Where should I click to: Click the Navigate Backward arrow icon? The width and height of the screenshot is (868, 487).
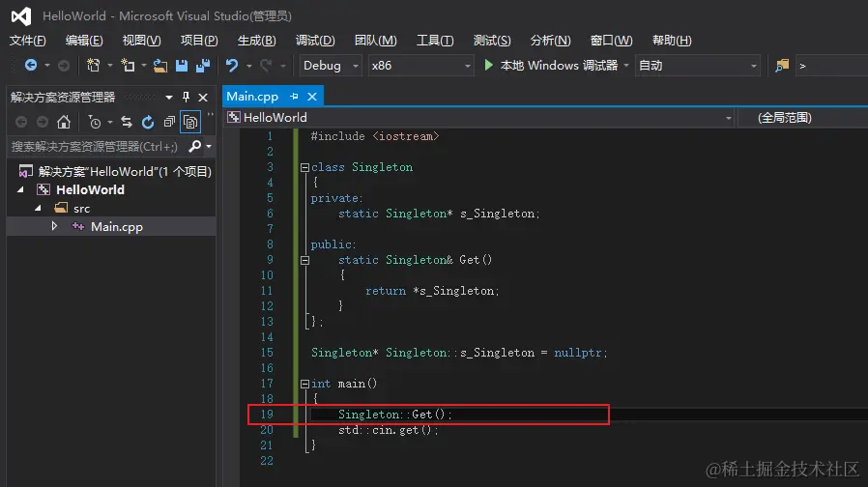[x=30, y=66]
